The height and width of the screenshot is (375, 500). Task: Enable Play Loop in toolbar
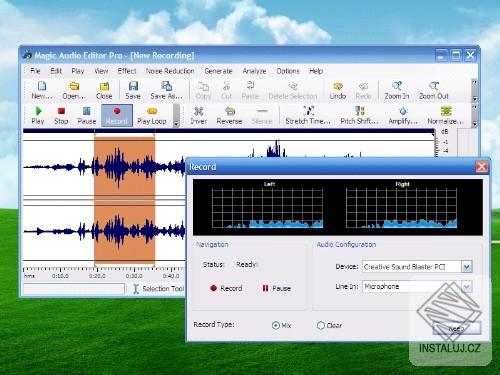click(152, 115)
